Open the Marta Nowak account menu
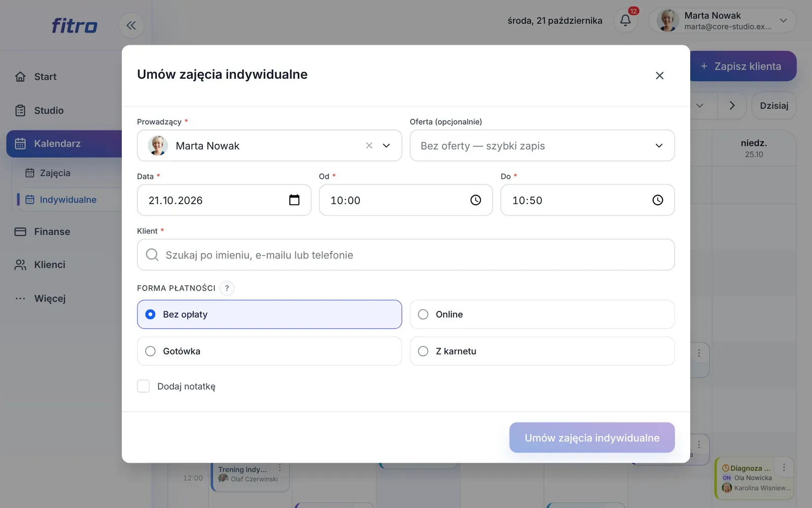Screen dimensions: 812x508 pos(722,21)
